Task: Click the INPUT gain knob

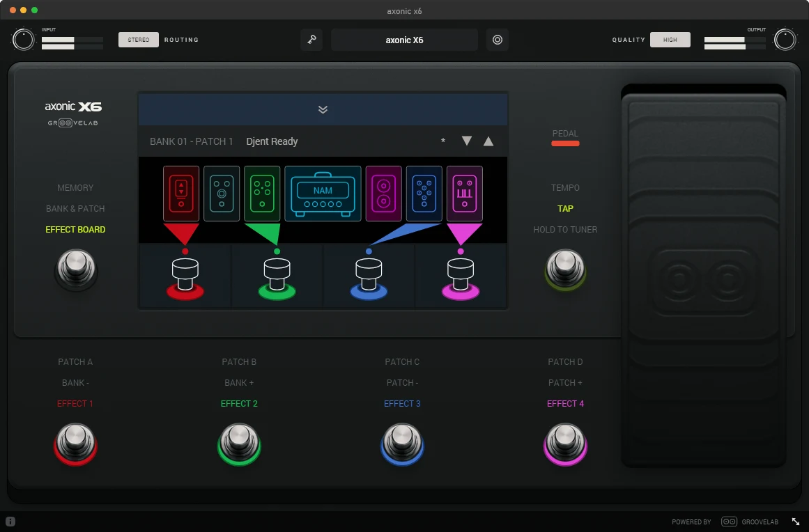Action: (23, 40)
